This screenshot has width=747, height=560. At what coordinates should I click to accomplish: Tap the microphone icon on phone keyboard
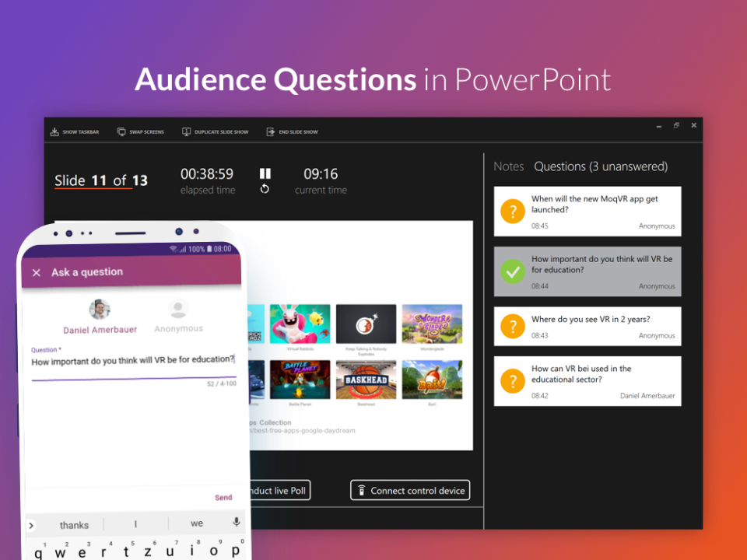click(237, 522)
